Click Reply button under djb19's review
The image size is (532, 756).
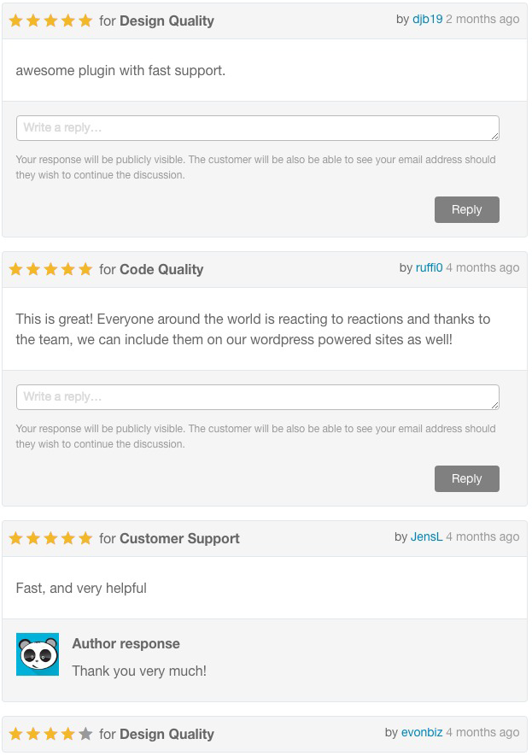467,210
